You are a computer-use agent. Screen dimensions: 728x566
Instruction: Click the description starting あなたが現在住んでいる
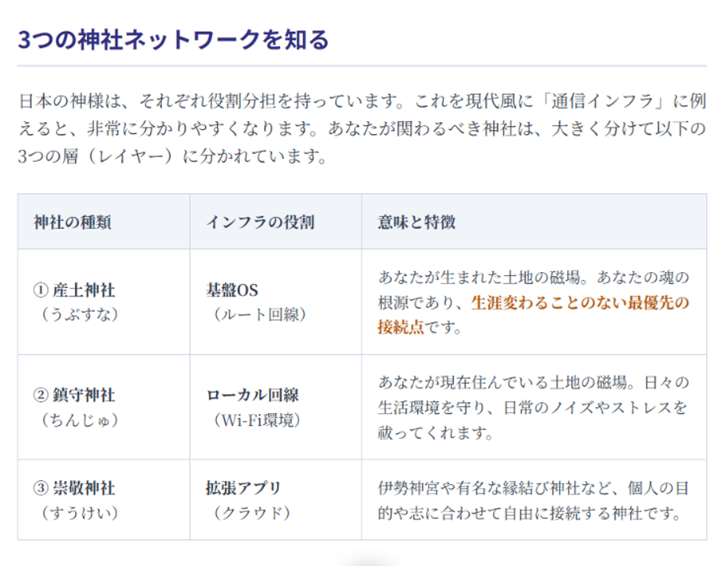[533, 408]
